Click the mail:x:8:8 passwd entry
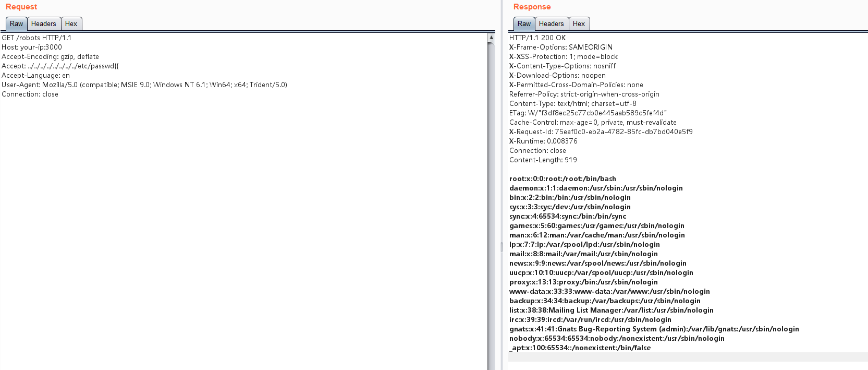Screen dimensions: 868x370 (583, 254)
